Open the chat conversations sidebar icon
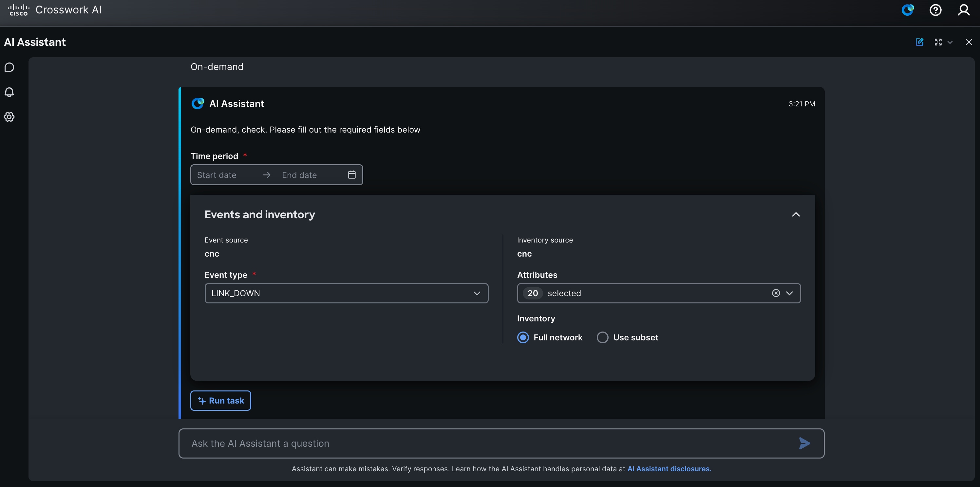Viewport: 980px width, 487px height. click(x=9, y=67)
